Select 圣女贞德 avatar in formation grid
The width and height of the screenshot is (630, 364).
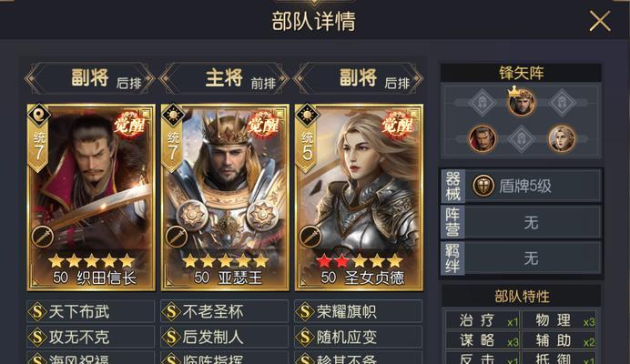pyautogui.click(x=562, y=138)
